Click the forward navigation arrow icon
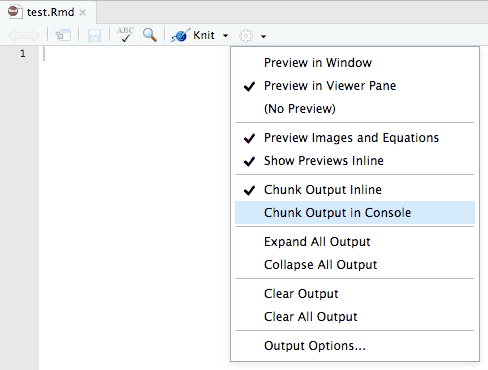Viewport: 488px width, 370px height. click(32, 35)
